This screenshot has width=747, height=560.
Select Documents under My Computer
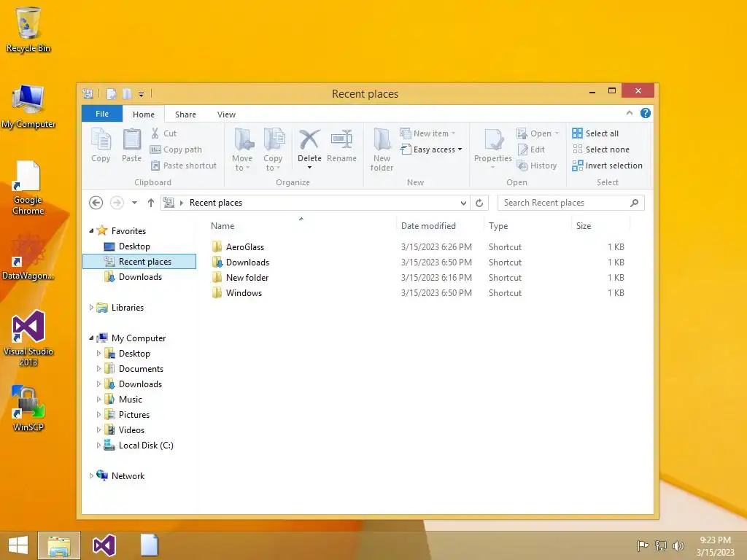pos(141,368)
